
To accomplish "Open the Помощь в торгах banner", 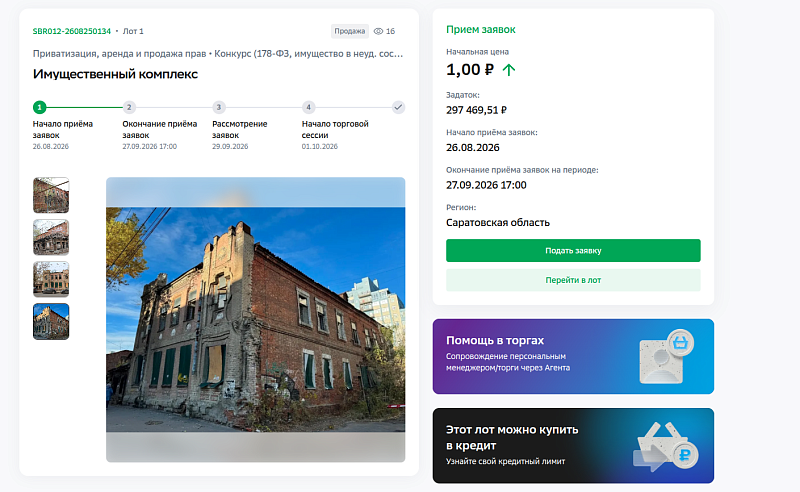I will pos(573,356).
